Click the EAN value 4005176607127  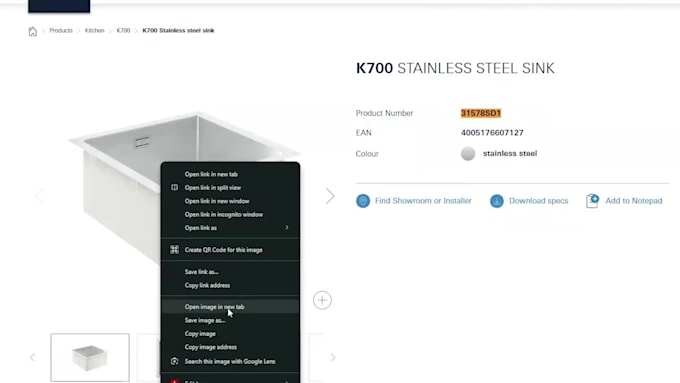(492, 133)
